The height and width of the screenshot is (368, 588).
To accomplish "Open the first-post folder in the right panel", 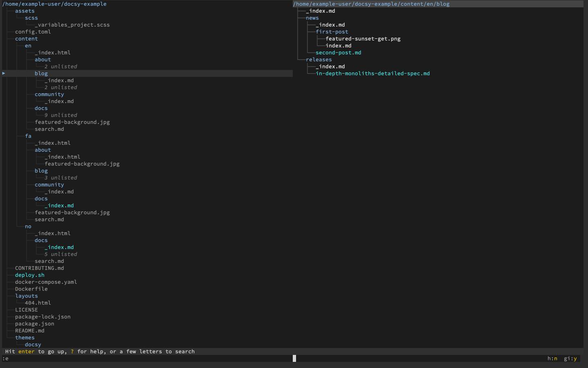I will coord(332,31).
